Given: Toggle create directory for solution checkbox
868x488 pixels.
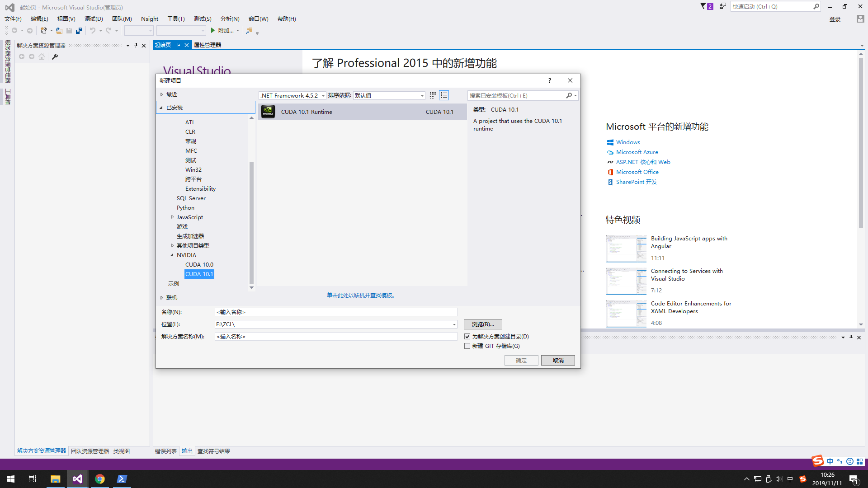Looking at the screenshot, I should (467, 336).
